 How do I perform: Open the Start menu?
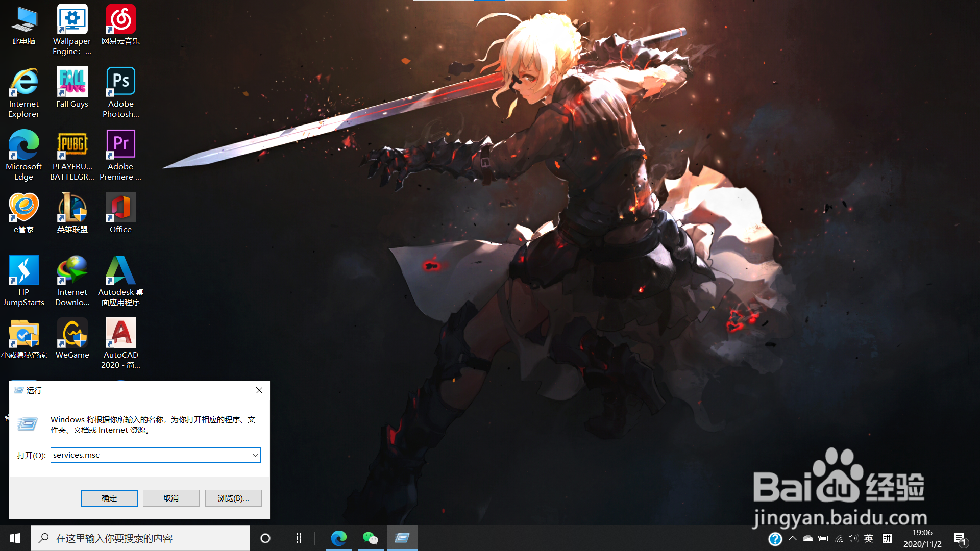click(15, 538)
